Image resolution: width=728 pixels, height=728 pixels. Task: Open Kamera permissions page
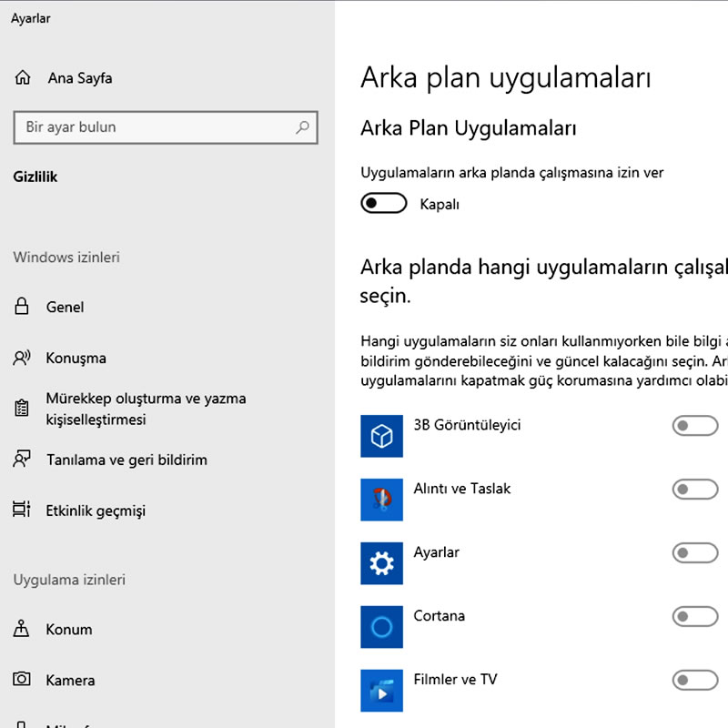pos(70,681)
